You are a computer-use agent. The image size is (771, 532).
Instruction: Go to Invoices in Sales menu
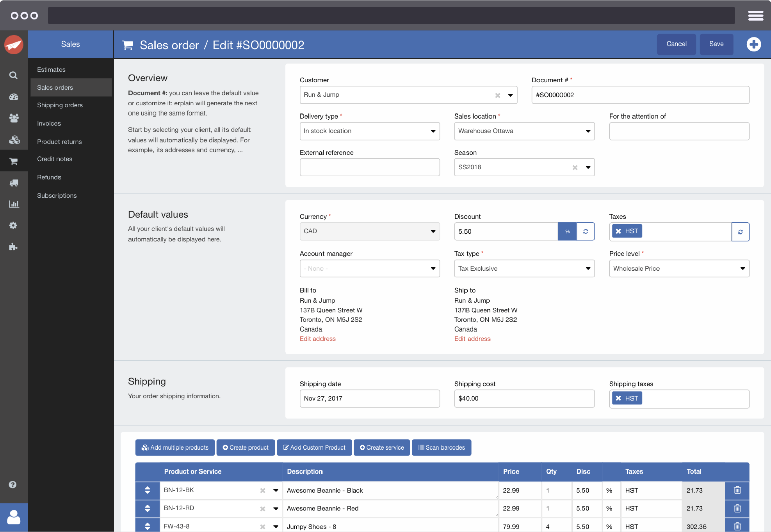pos(49,123)
